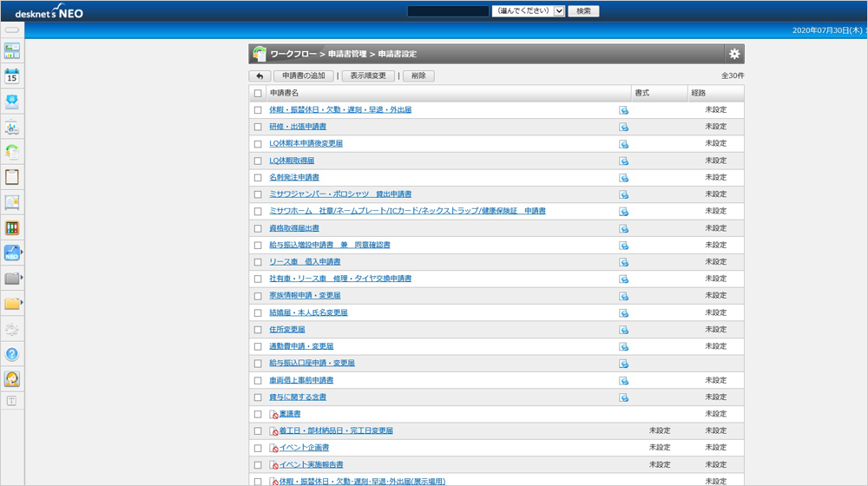Select the checkbox for リース車 借入申請書
868x486 pixels.
[x=258, y=262]
